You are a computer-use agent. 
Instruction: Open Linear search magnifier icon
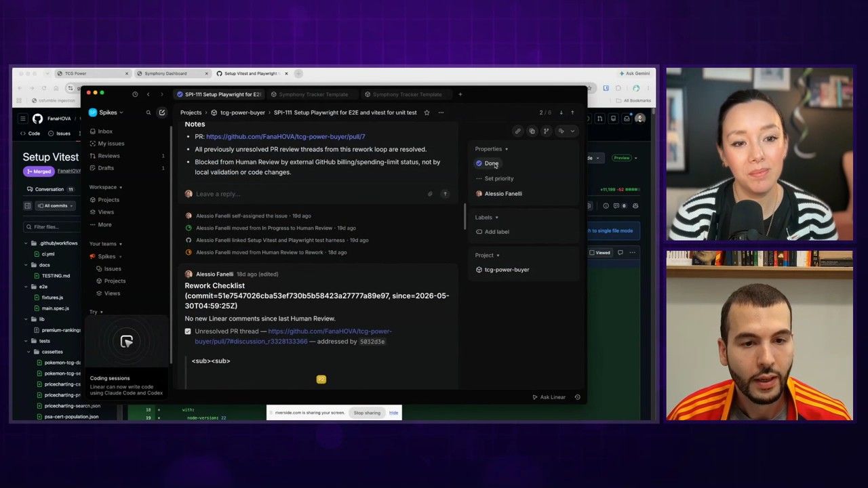[x=149, y=113]
